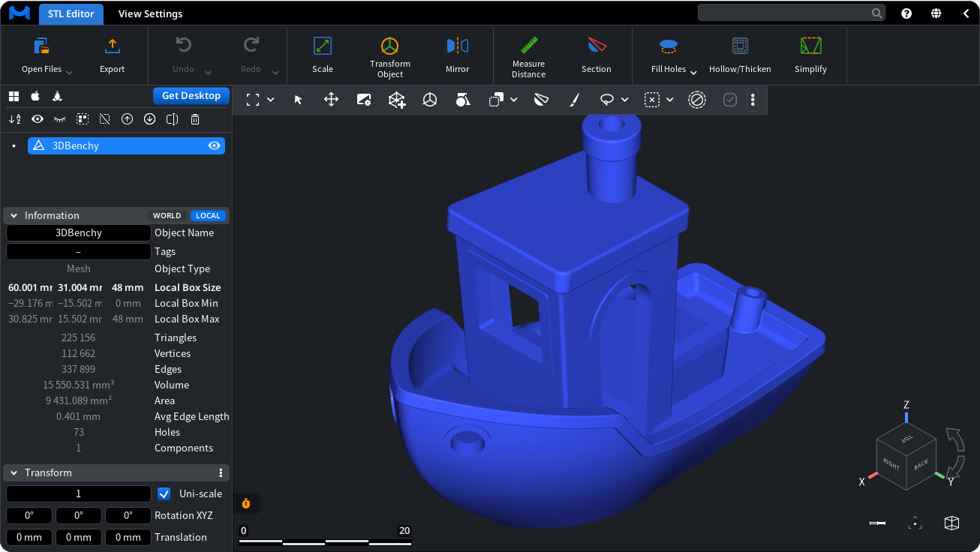Image resolution: width=980 pixels, height=552 pixels.
Task: Collapse the Transform panel
Action: [x=14, y=473]
